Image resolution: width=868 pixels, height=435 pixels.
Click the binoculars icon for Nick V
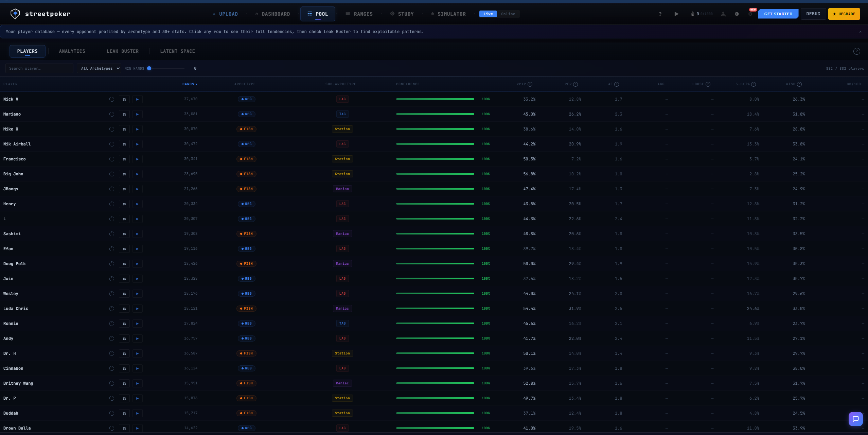124,99
